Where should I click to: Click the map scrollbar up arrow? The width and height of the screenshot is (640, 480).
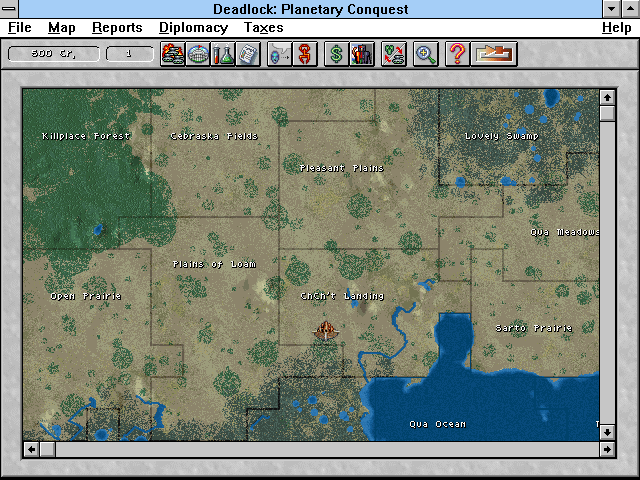click(x=606, y=97)
